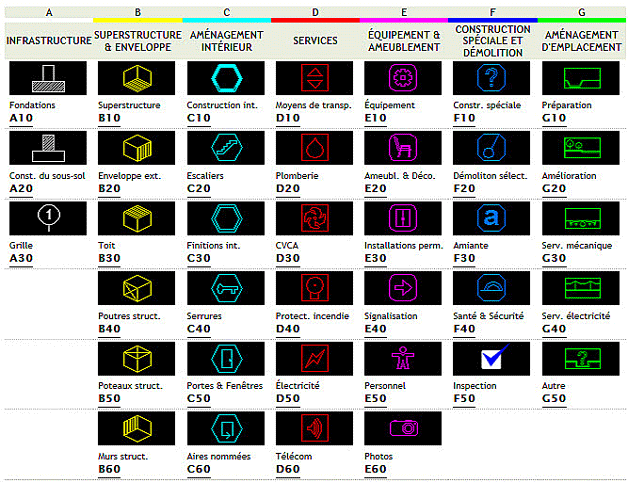
Task: Choose the CVCA fan icon
Action: (315, 218)
